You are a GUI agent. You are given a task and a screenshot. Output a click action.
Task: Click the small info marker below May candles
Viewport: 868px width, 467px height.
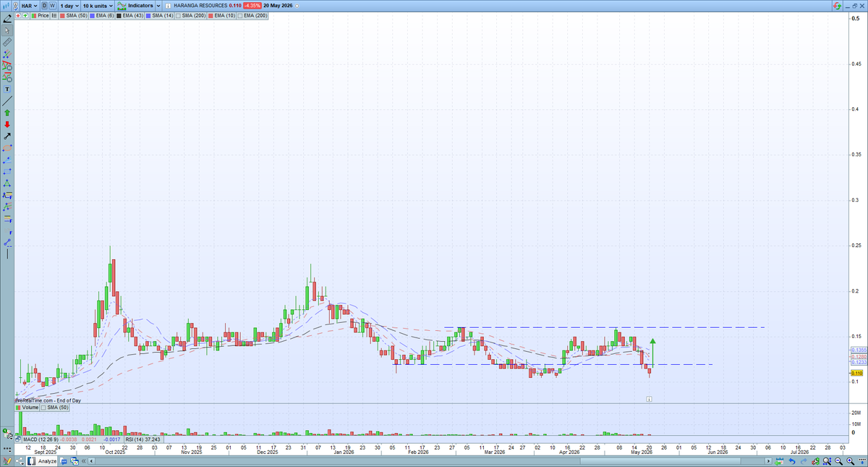649,399
